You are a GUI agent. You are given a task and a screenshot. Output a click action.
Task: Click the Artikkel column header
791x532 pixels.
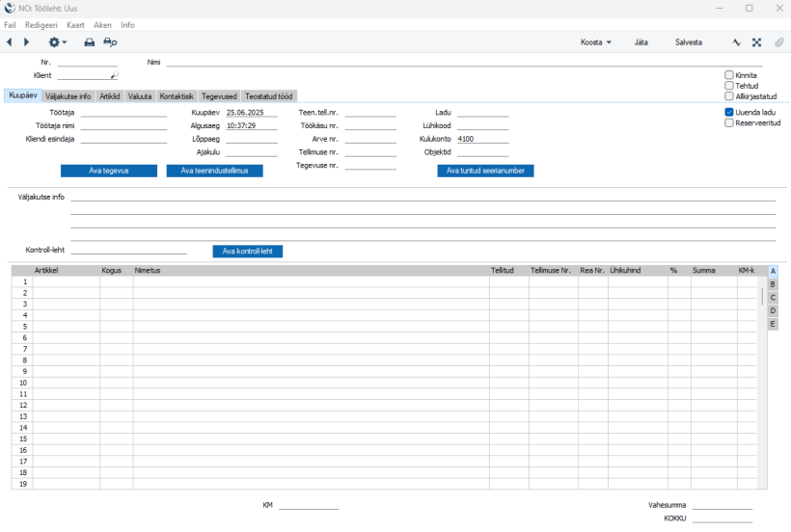click(46, 271)
